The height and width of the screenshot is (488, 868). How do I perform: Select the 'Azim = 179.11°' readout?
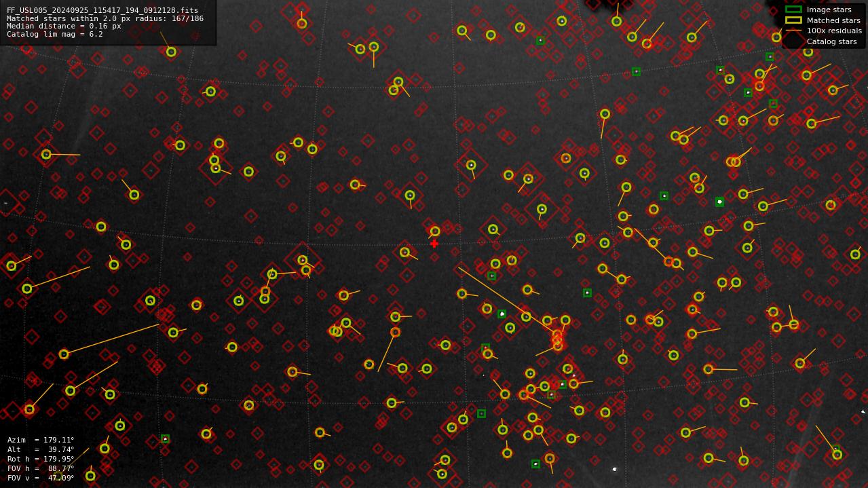[41, 440]
